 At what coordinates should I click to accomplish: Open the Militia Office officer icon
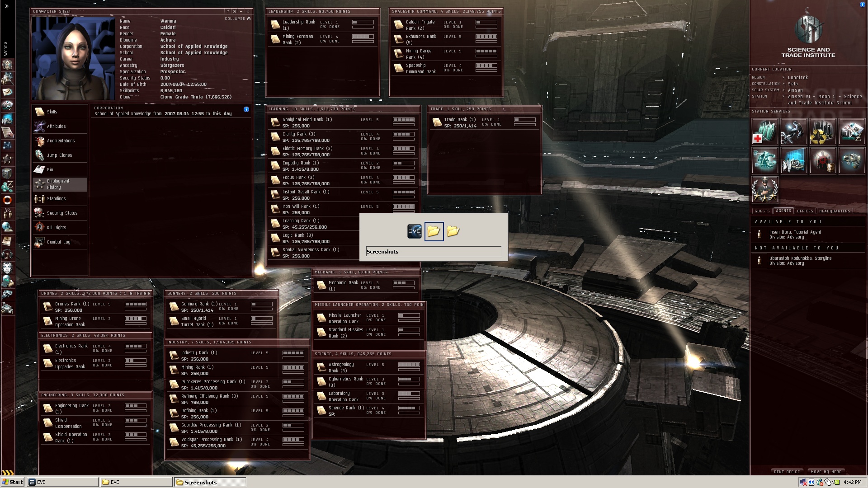click(x=764, y=190)
